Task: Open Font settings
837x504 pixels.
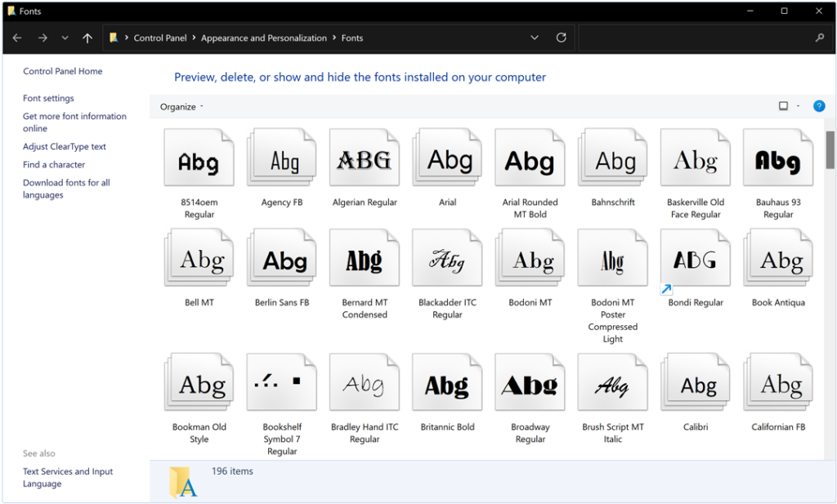Action: pos(47,98)
